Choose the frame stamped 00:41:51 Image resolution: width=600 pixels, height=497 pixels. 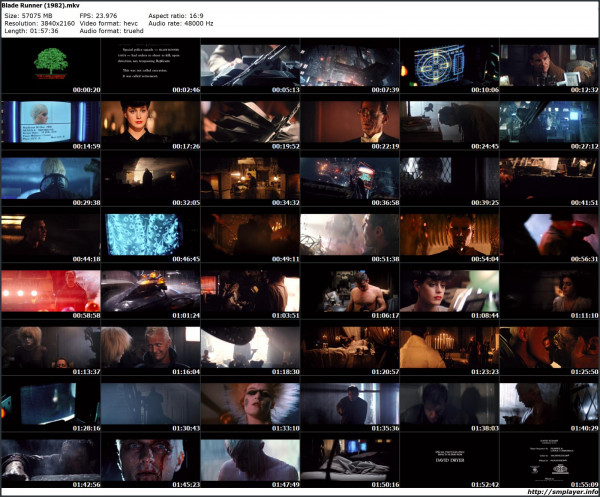[549, 178]
